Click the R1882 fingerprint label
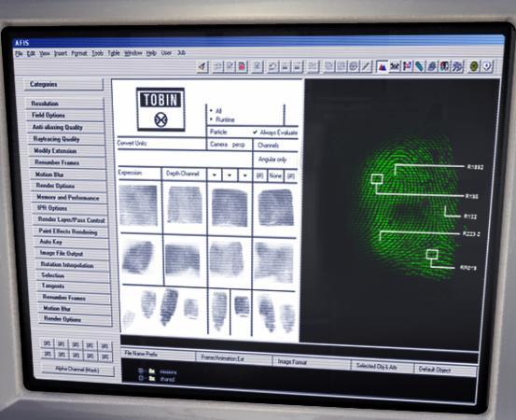 click(475, 167)
